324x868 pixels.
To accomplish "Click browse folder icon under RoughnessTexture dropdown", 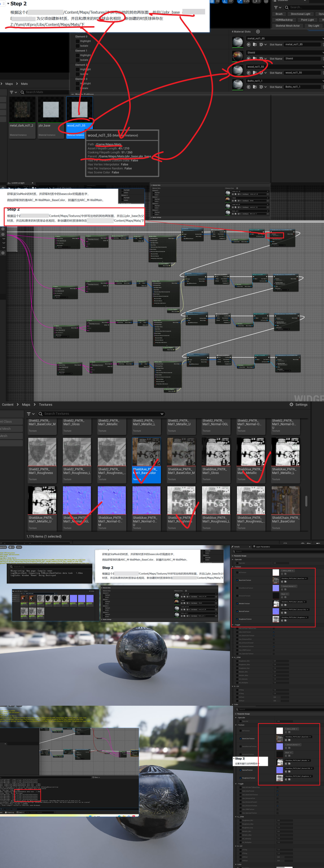I will [x=286, y=621].
